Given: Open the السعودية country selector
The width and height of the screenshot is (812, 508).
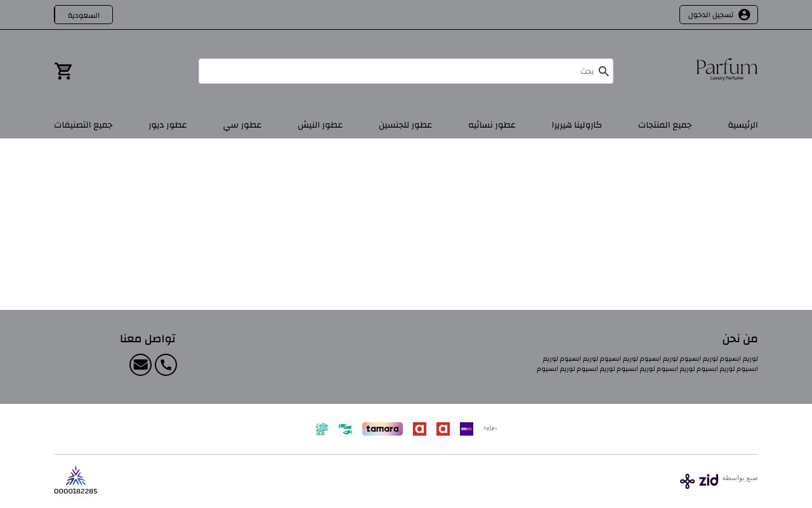Looking at the screenshot, I should click(x=84, y=15).
